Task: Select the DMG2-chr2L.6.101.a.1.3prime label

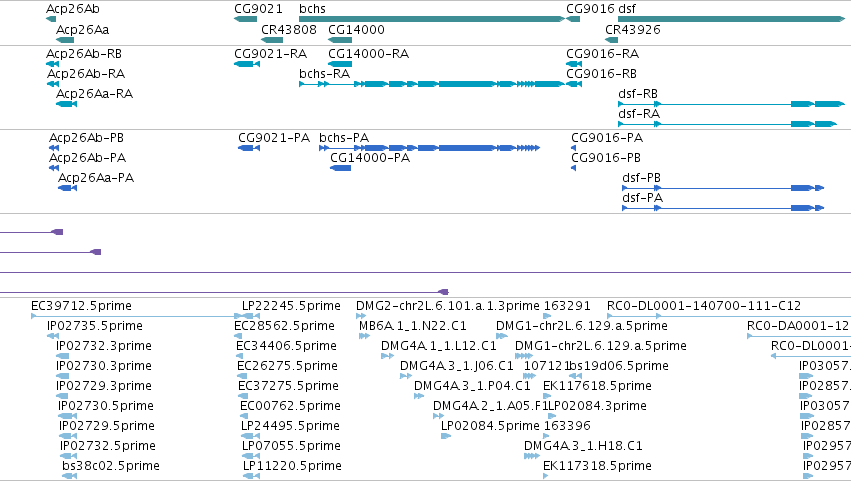Action: coord(448,306)
